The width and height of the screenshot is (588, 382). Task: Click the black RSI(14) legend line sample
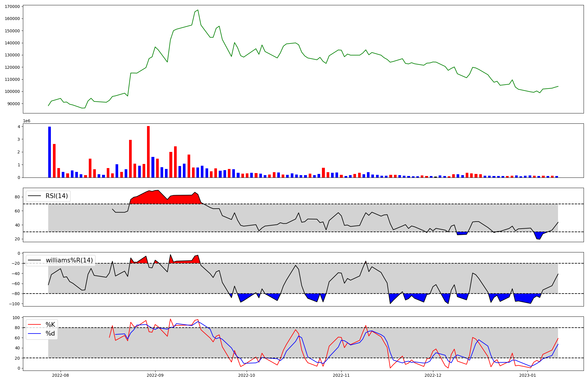pyautogui.click(x=34, y=196)
